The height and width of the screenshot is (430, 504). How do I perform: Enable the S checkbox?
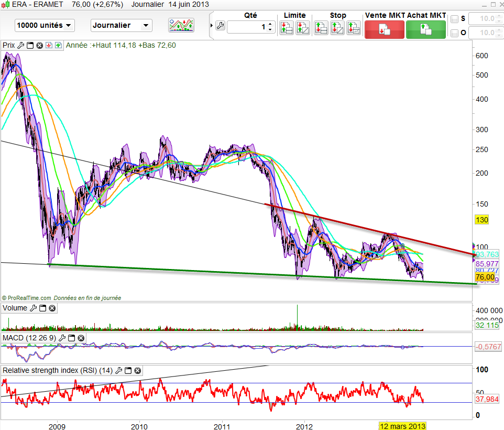click(455, 19)
